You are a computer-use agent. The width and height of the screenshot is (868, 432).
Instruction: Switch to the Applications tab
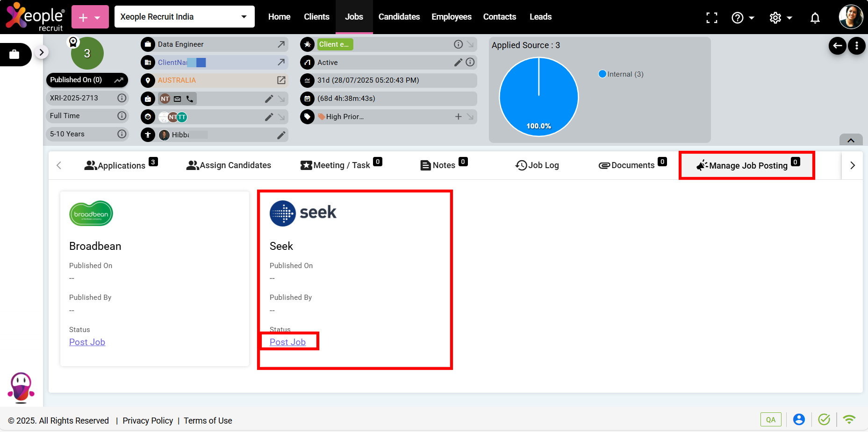coord(121,165)
